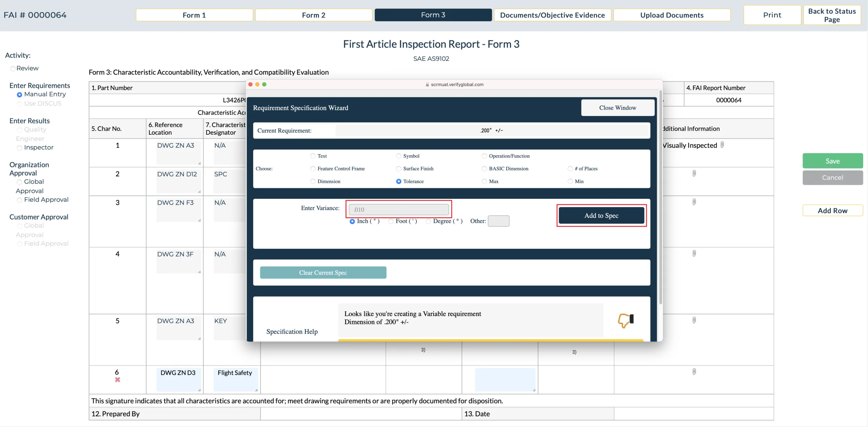
Task: Click the Current Requirement field
Action: (492, 130)
